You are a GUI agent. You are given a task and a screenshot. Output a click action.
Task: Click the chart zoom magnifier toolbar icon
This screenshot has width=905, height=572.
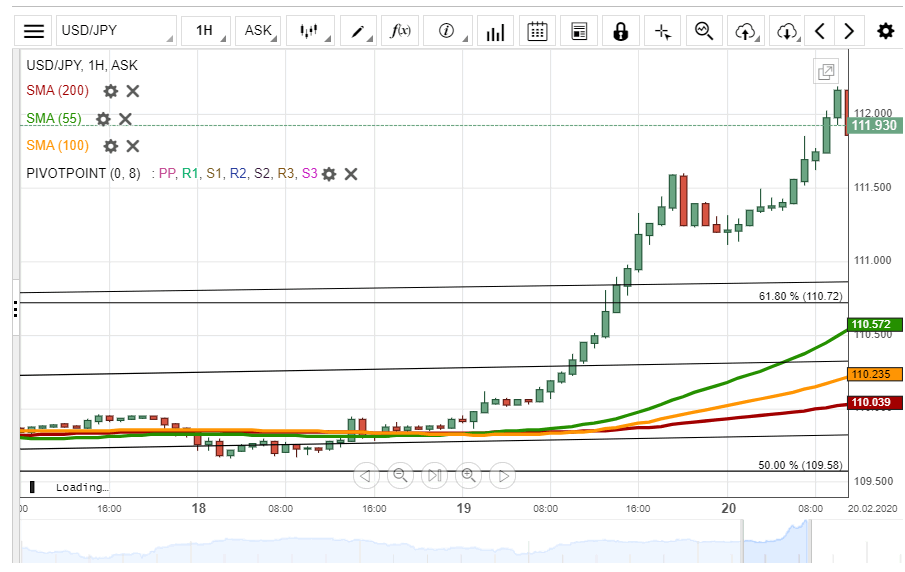tap(704, 31)
